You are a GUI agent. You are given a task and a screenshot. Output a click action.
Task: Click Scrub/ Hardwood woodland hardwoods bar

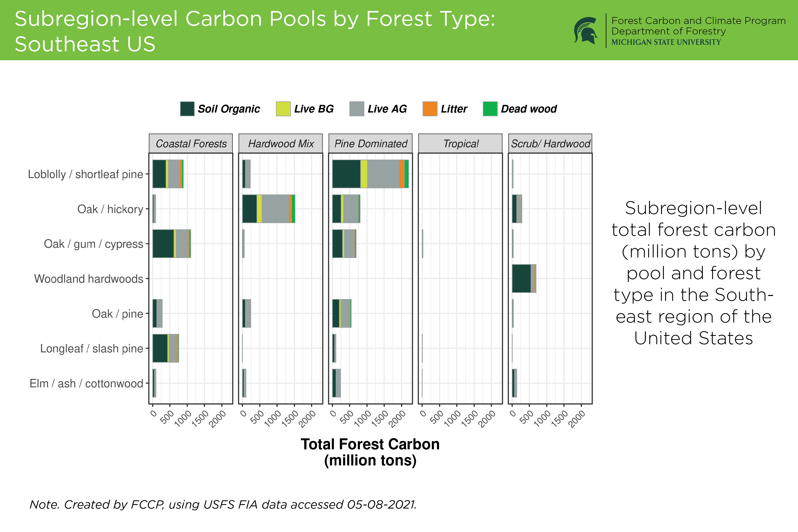524,278
